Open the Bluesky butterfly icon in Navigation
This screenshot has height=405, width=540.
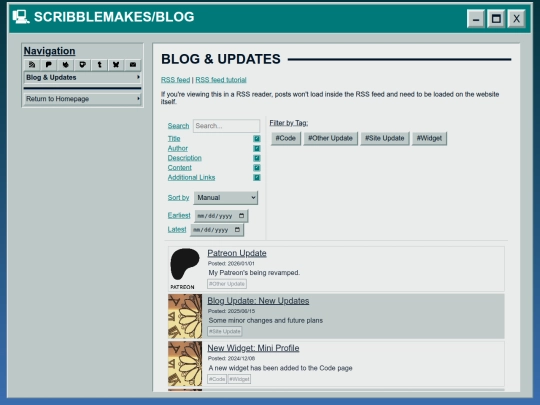tap(116, 65)
